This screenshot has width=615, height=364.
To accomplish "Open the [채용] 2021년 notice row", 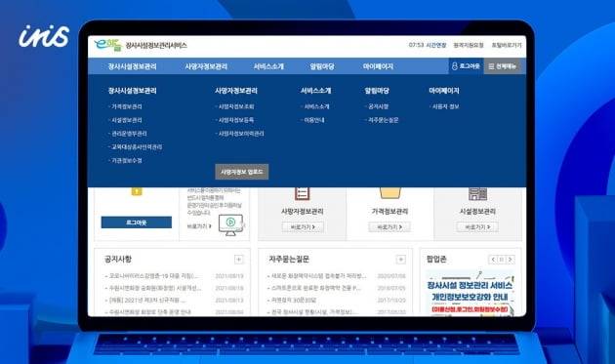I will tap(174, 300).
